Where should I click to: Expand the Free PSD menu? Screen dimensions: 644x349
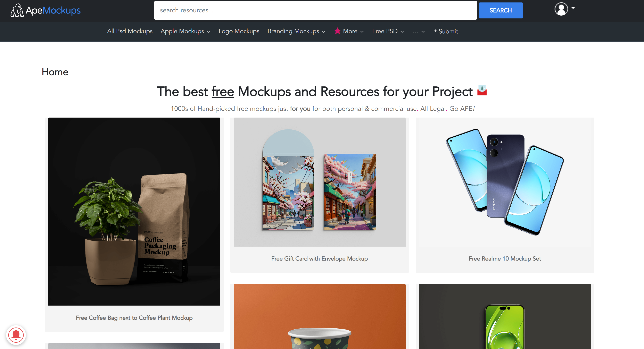388,31
